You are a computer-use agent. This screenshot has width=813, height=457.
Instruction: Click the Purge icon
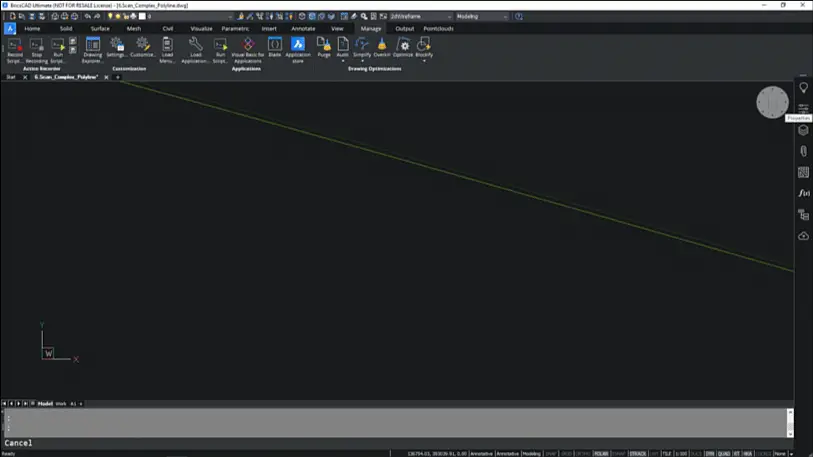pyautogui.click(x=324, y=47)
